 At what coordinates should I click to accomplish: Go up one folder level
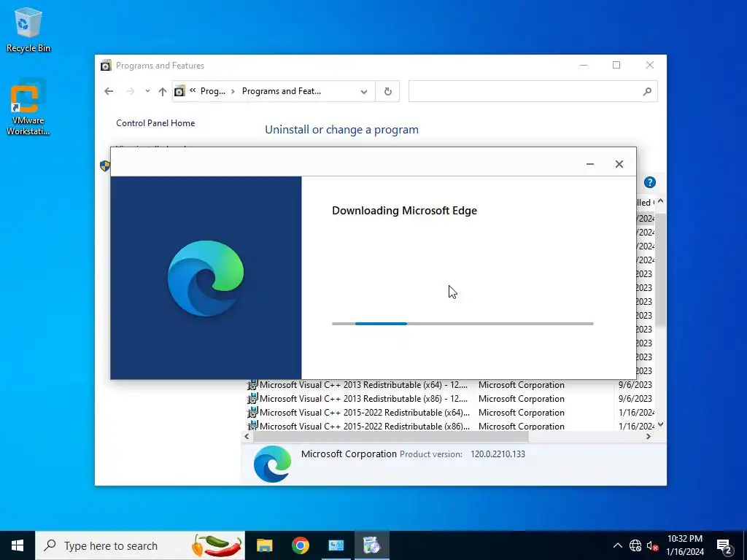point(163,91)
